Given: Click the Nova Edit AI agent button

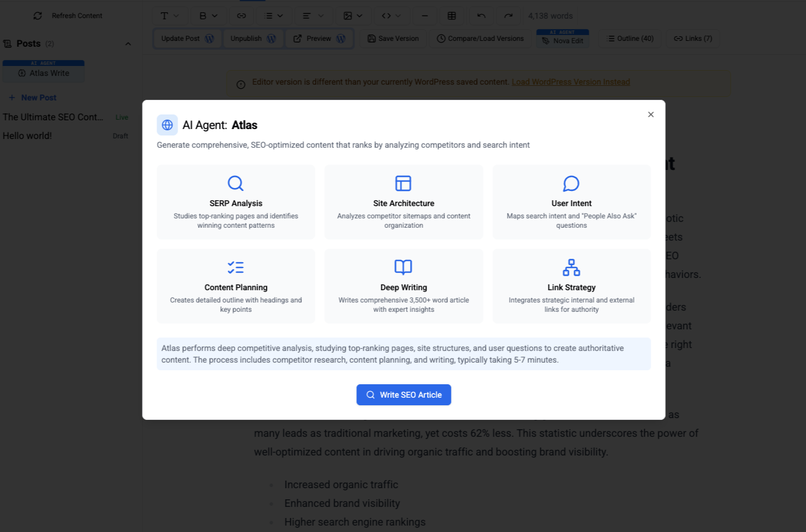Looking at the screenshot, I should point(562,39).
